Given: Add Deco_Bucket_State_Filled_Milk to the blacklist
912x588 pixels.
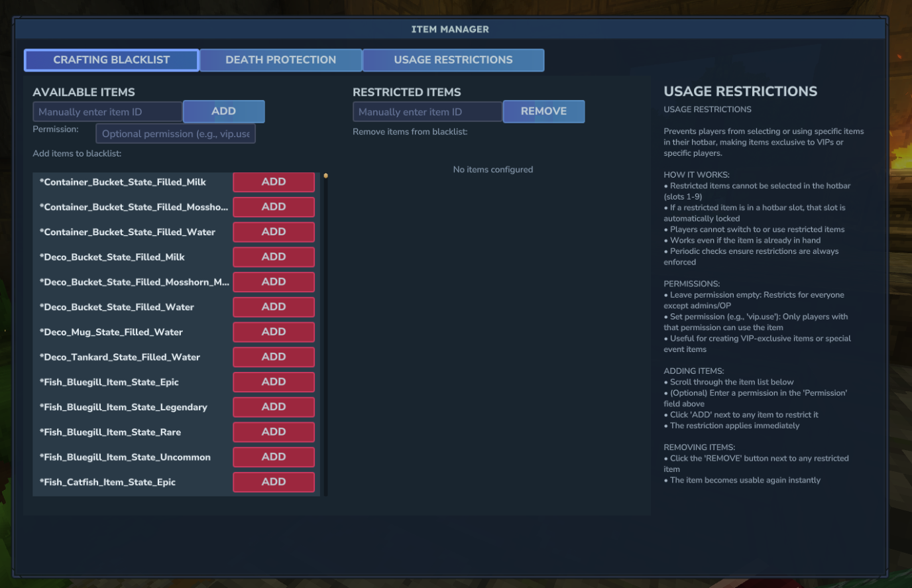Looking at the screenshot, I should [x=274, y=257].
